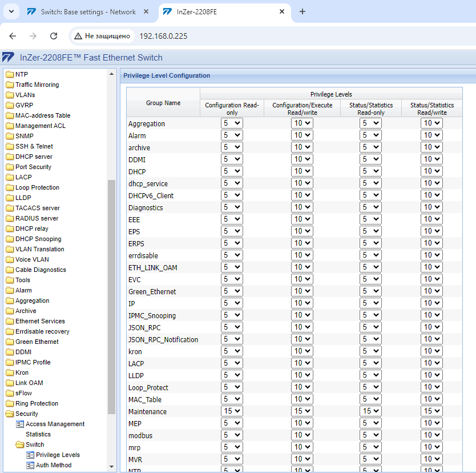Open MVR Configuration Read-only dropdown
The height and width of the screenshot is (473, 476).
(232, 459)
